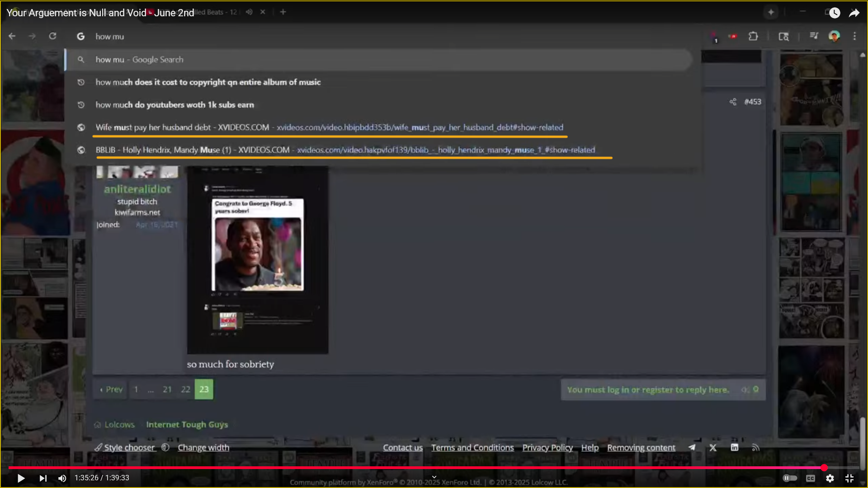Mute the video player volume

click(62, 478)
